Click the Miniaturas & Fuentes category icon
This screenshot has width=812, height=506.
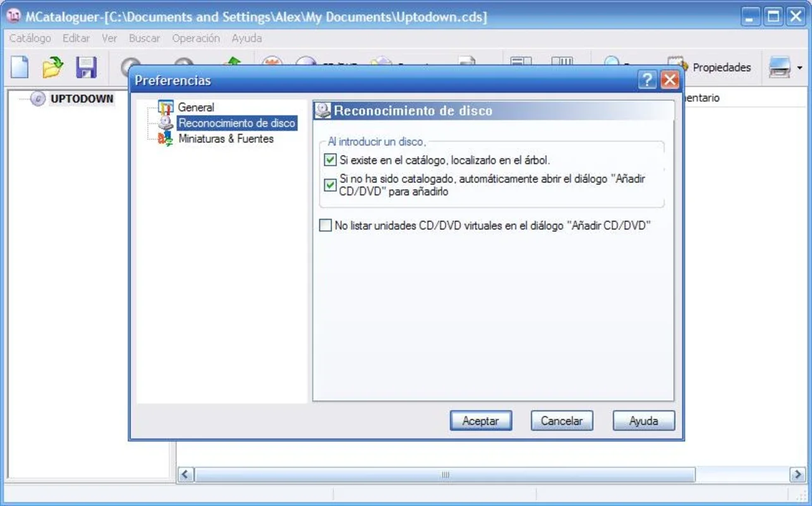pyautogui.click(x=166, y=139)
